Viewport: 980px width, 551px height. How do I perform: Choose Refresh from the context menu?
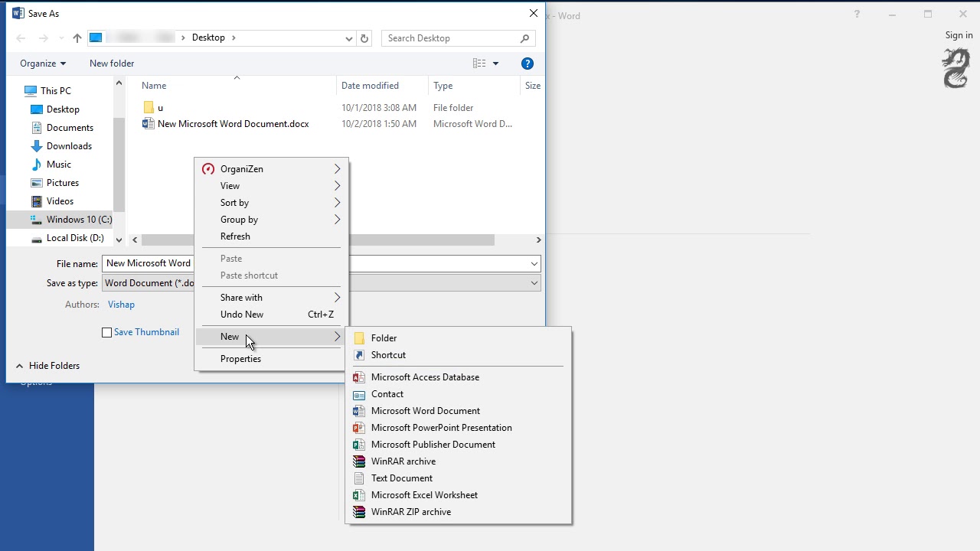tap(272, 236)
